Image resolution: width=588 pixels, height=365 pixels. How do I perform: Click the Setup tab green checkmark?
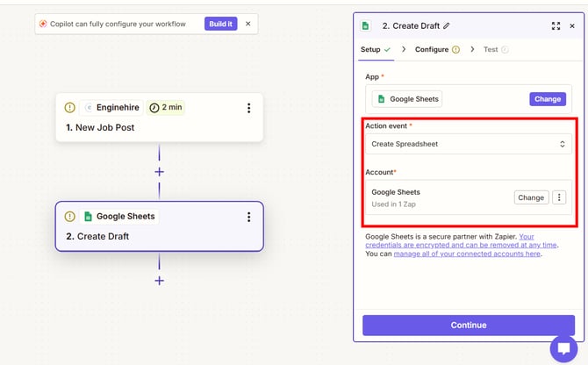(x=387, y=49)
